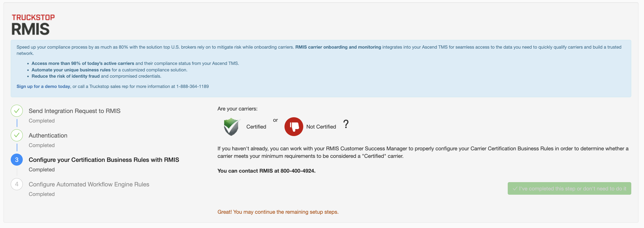644x228 pixels.
Task: Click 'Reduce the risk of identity fraud' text
Action: (65, 76)
